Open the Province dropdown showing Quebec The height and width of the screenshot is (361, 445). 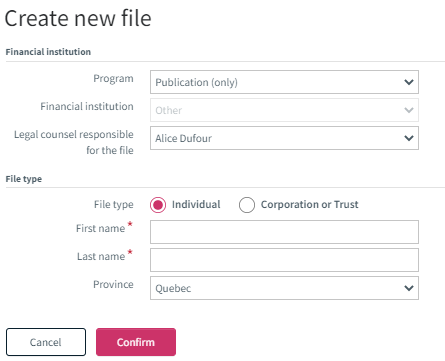coord(284,288)
